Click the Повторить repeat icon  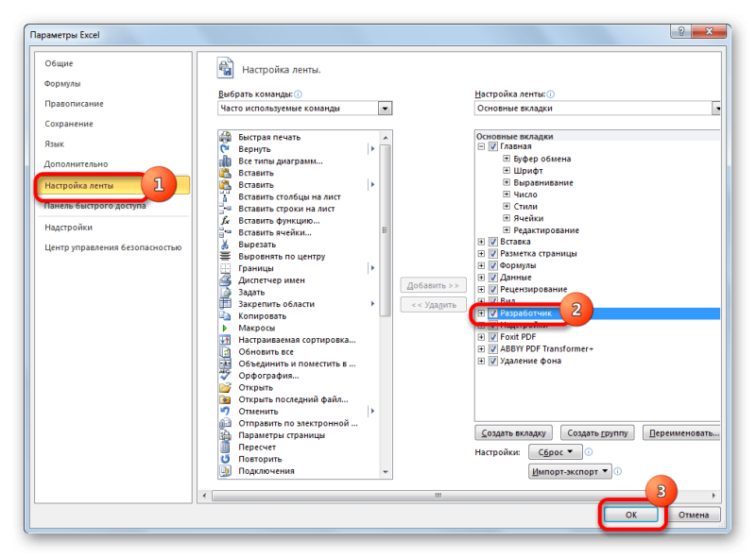pos(225,459)
